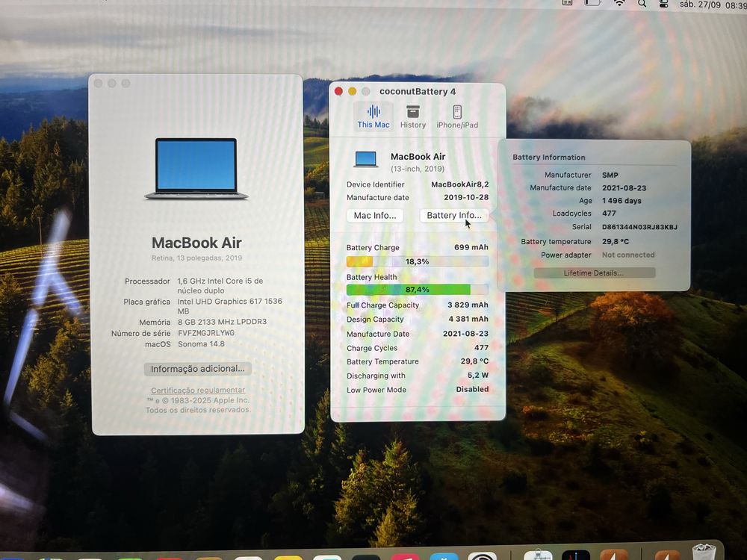Click the Not connected power adapter status
This screenshot has width=747, height=560.
[628, 255]
